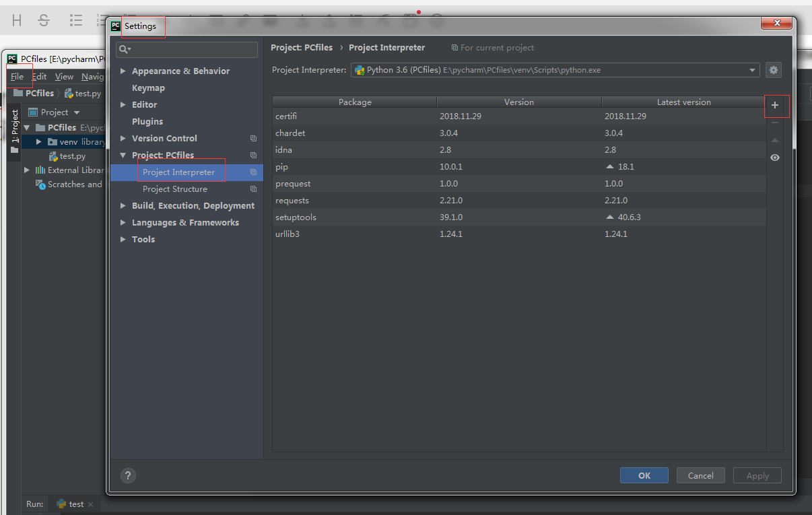Select Project Structure in the settings tree
This screenshot has width=812, height=515.
pyautogui.click(x=174, y=189)
